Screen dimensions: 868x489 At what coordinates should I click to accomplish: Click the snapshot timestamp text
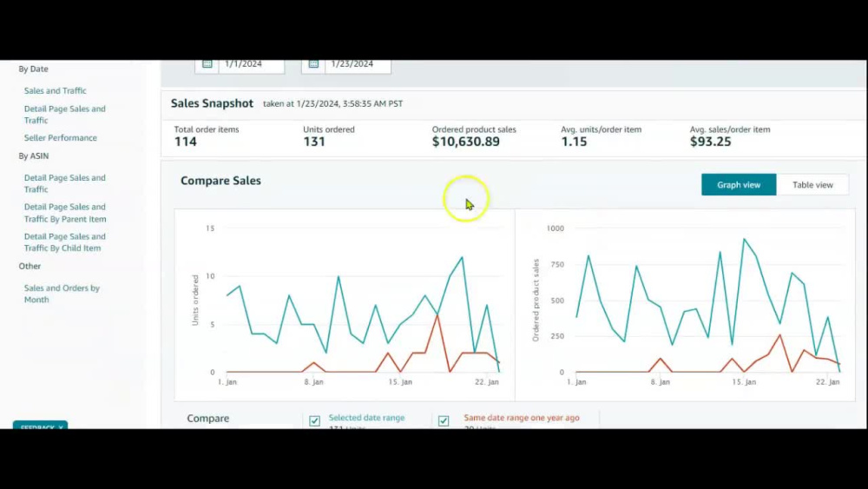coord(332,104)
